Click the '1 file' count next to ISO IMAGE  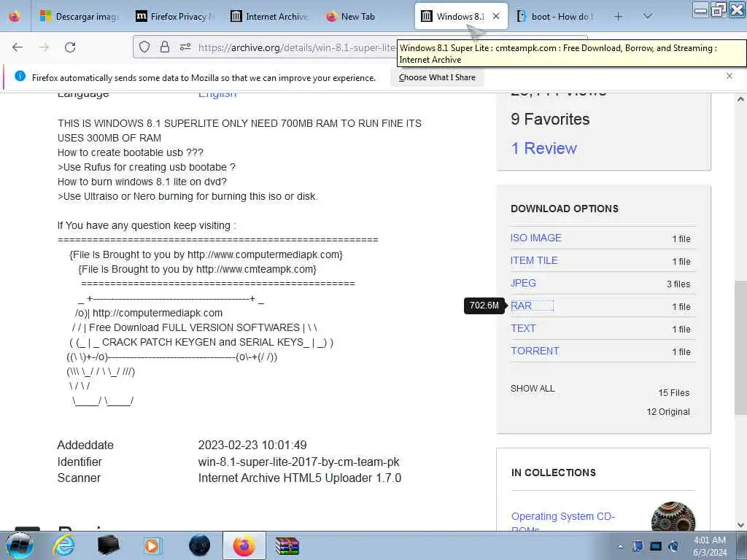681,238
